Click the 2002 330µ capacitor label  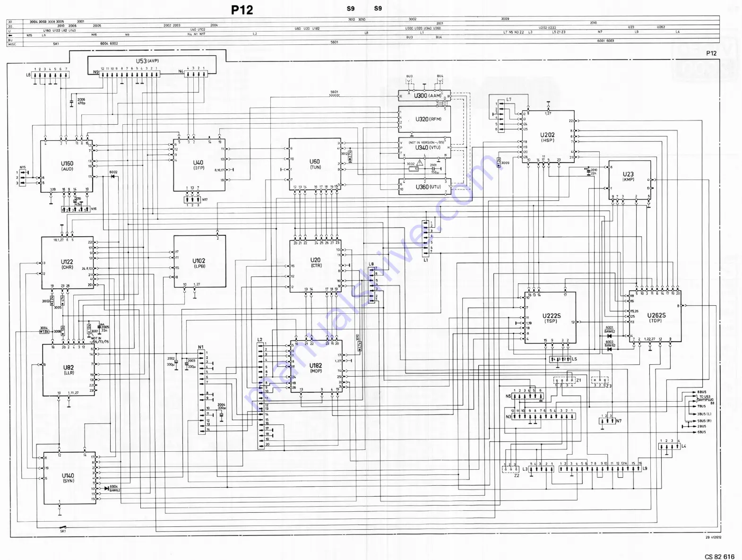click(171, 362)
